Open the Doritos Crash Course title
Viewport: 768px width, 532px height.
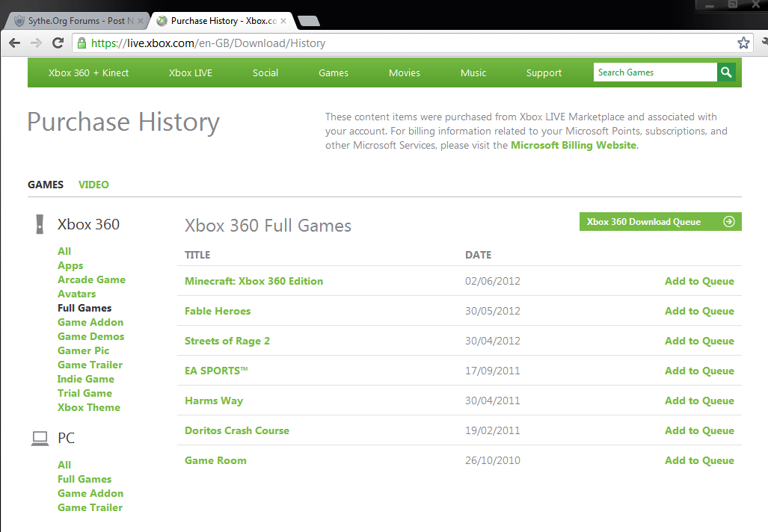[x=237, y=430]
